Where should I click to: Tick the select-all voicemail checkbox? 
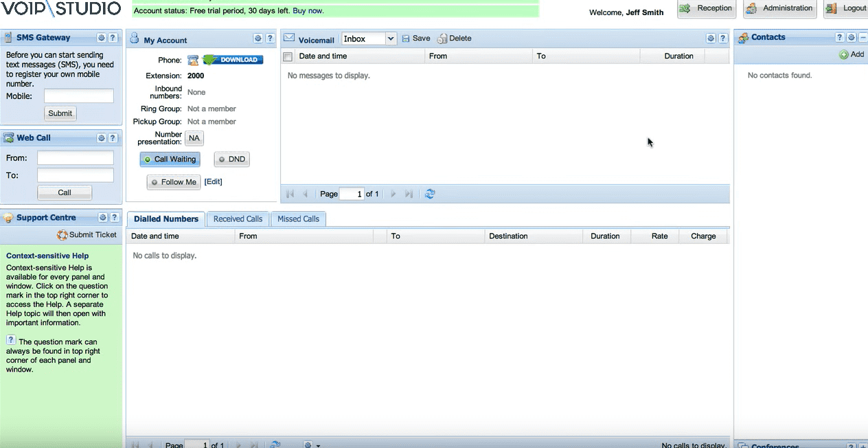click(288, 56)
